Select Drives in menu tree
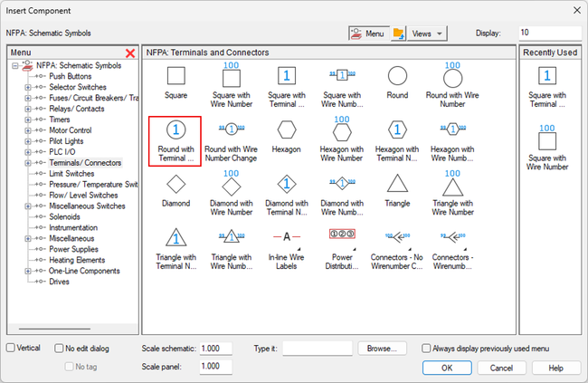 (59, 282)
